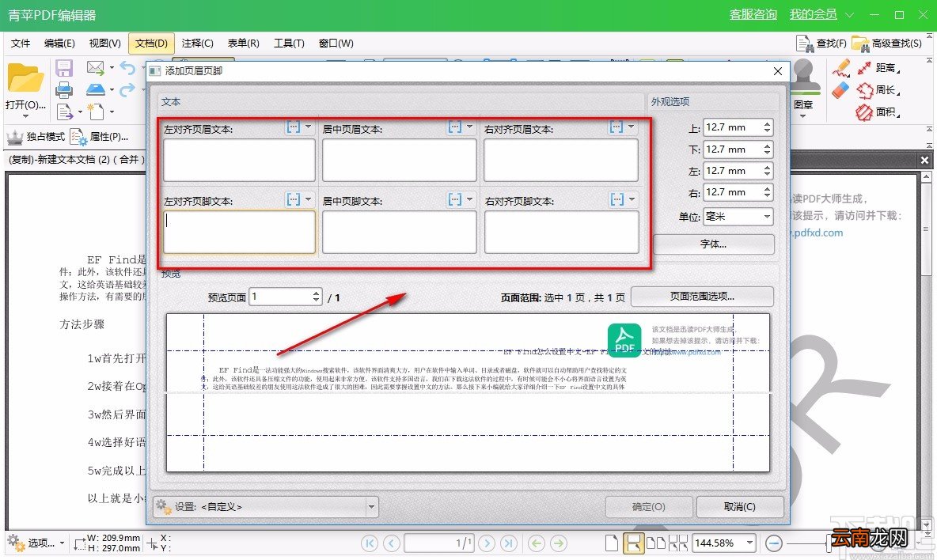Go to first page button
The width and height of the screenshot is (937, 560).
pos(370,543)
